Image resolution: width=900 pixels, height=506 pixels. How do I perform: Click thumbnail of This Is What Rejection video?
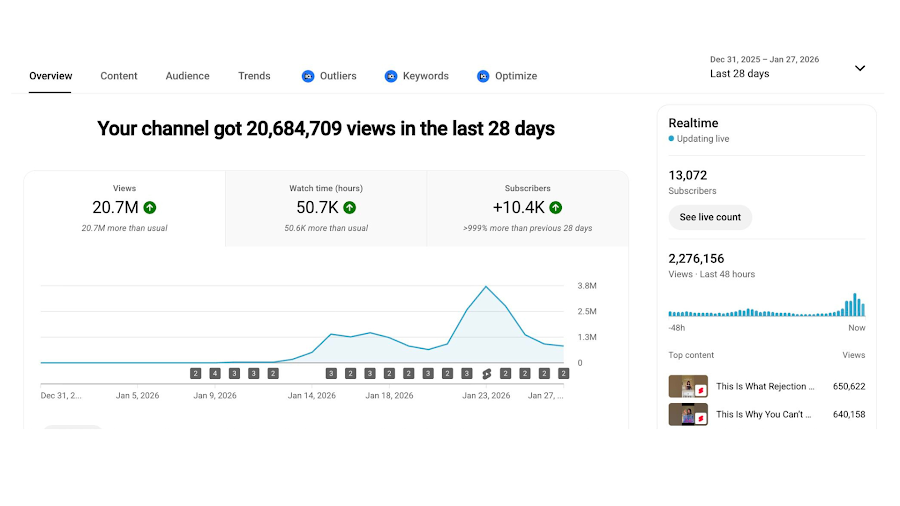(x=688, y=387)
